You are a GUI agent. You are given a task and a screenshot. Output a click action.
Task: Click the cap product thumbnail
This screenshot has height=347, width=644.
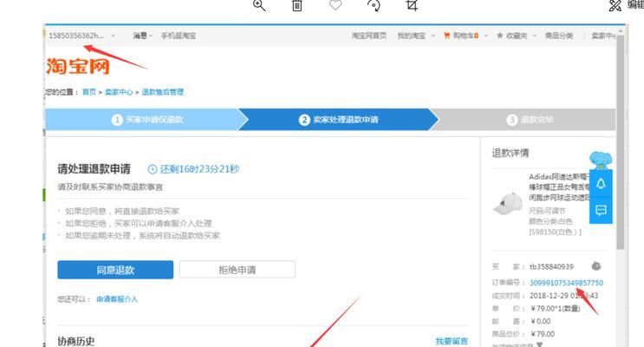pos(508,203)
